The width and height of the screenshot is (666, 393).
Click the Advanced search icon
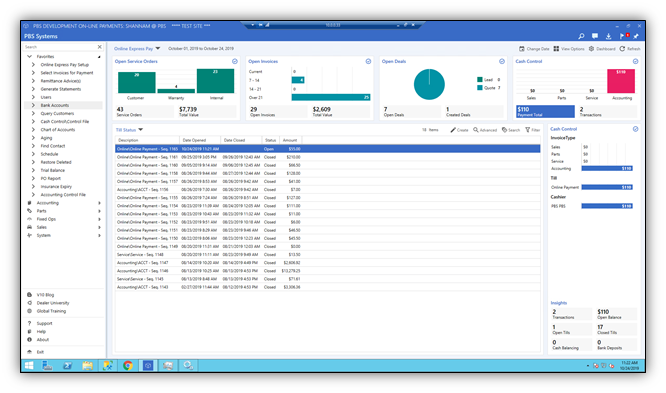click(476, 130)
